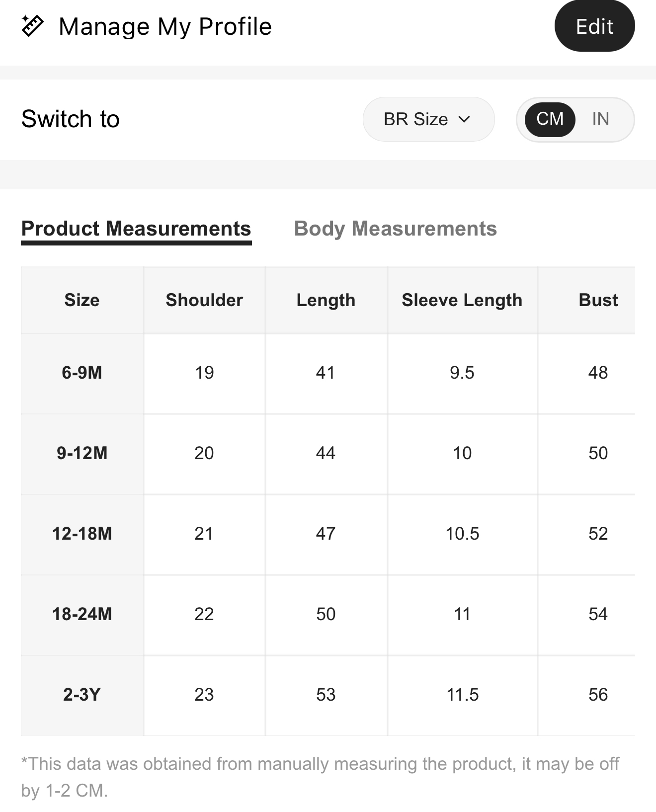Select the Manage My Profile heading
The width and height of the screenshot is (656, 812).
tap(165, 26)
